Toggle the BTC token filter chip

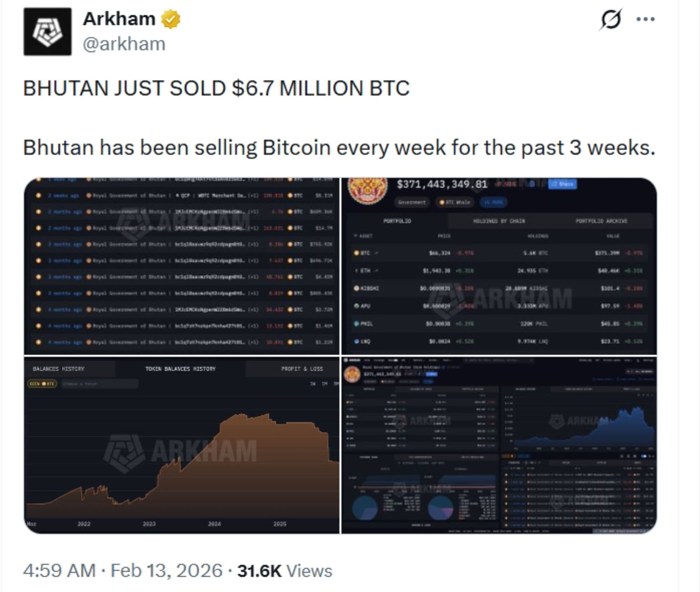[x=42, y=384]
